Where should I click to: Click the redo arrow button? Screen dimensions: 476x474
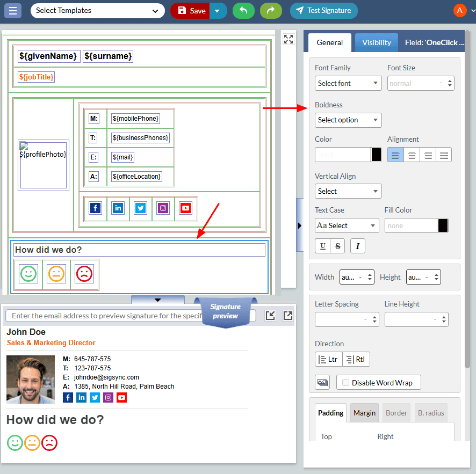pyautogui.click(x=271, y=10)
